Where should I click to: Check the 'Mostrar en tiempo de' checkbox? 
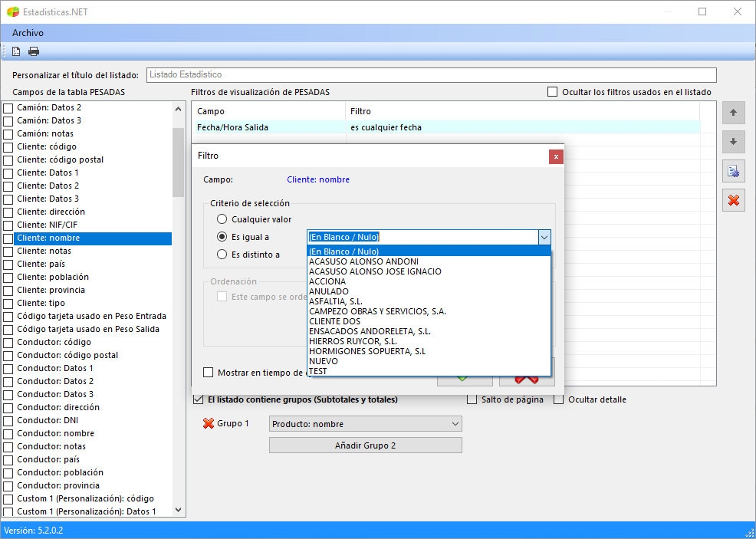pyautogui.click(x=209, y=372)
